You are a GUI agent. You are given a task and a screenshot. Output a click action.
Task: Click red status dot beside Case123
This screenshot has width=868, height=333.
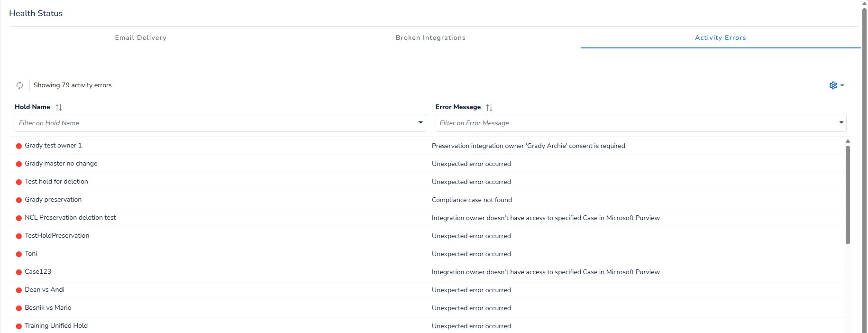click(19, 272)
